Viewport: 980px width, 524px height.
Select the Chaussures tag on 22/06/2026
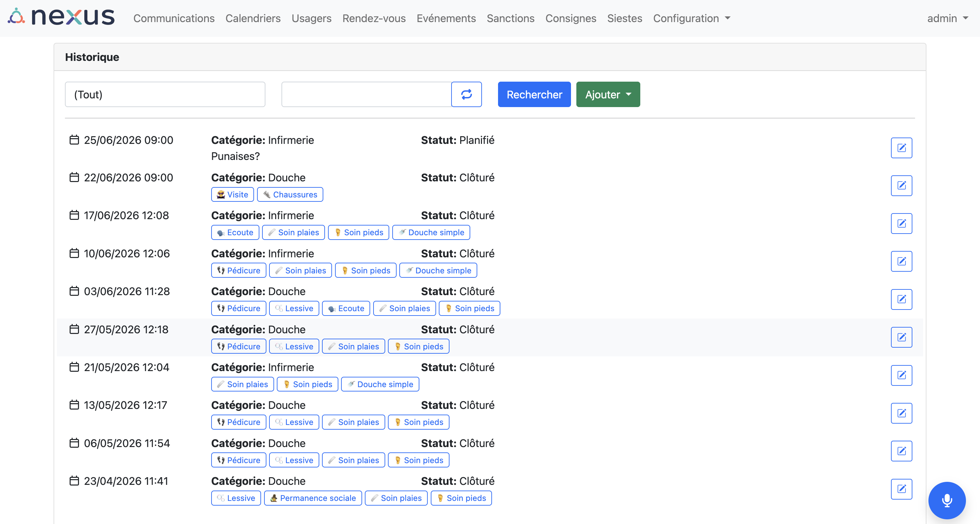tap(290, 195)
